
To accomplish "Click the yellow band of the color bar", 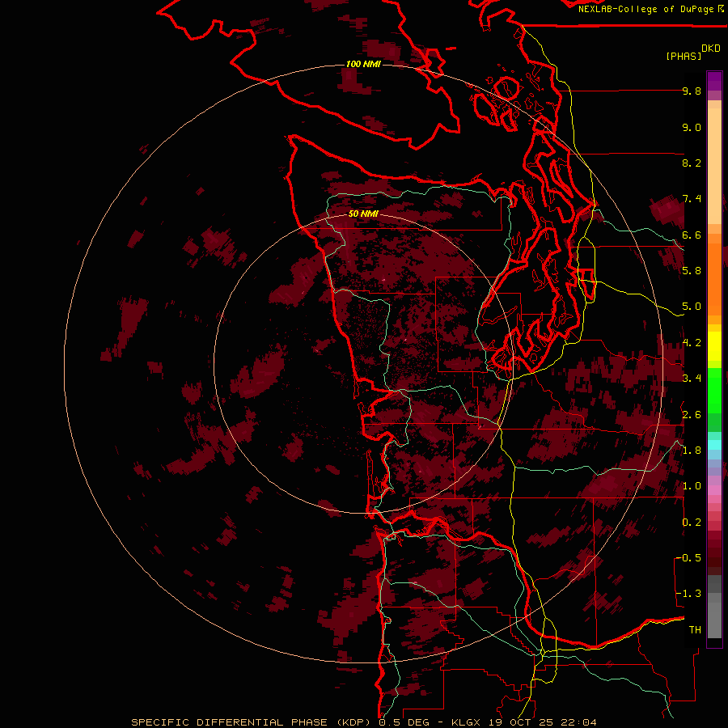I will (x=714, y=346).
